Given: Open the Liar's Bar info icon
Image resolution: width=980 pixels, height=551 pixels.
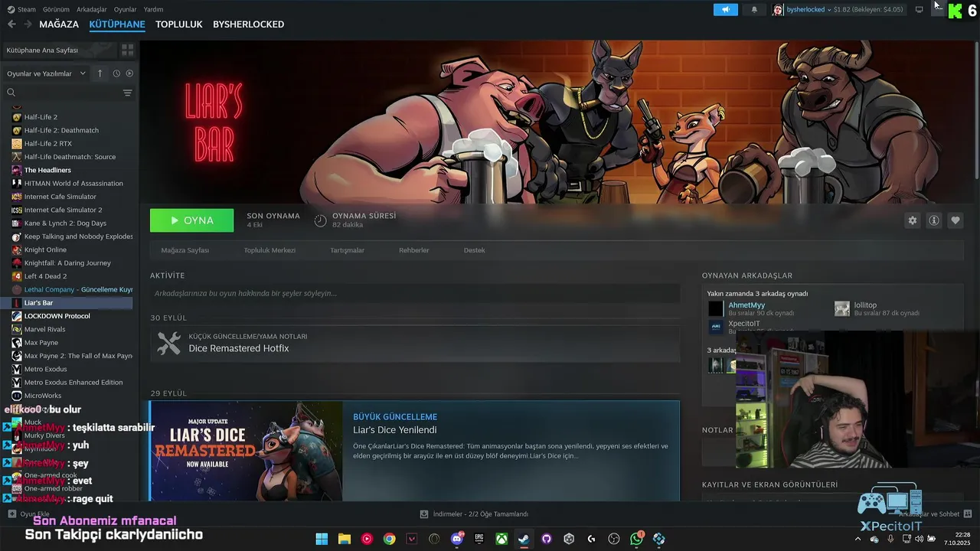Looking at the screenshot, I should point(934,220).
